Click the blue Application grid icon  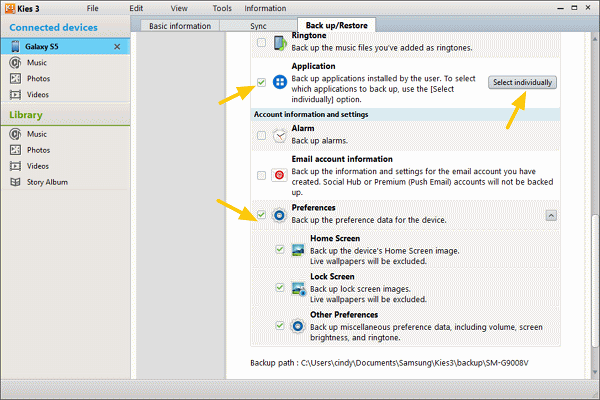click(x=280, y=82)
